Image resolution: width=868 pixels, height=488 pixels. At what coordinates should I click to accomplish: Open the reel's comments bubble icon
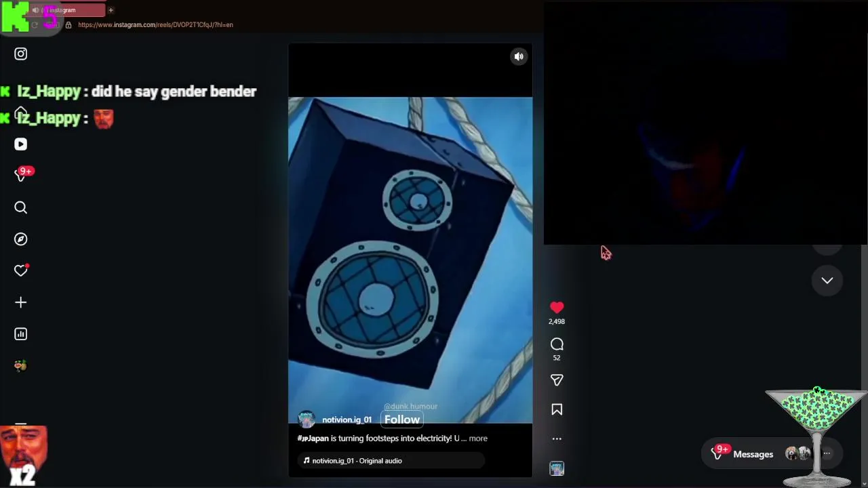click(x=557, y=344)
